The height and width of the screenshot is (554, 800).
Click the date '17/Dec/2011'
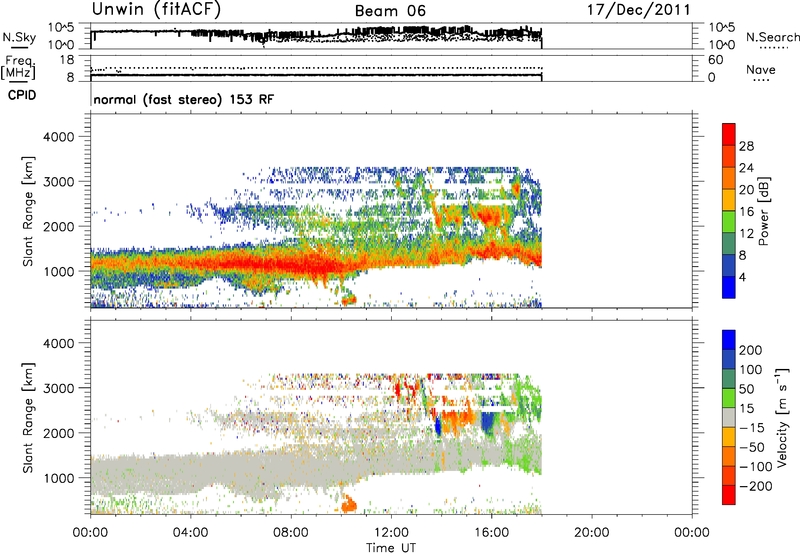[638, 10]
